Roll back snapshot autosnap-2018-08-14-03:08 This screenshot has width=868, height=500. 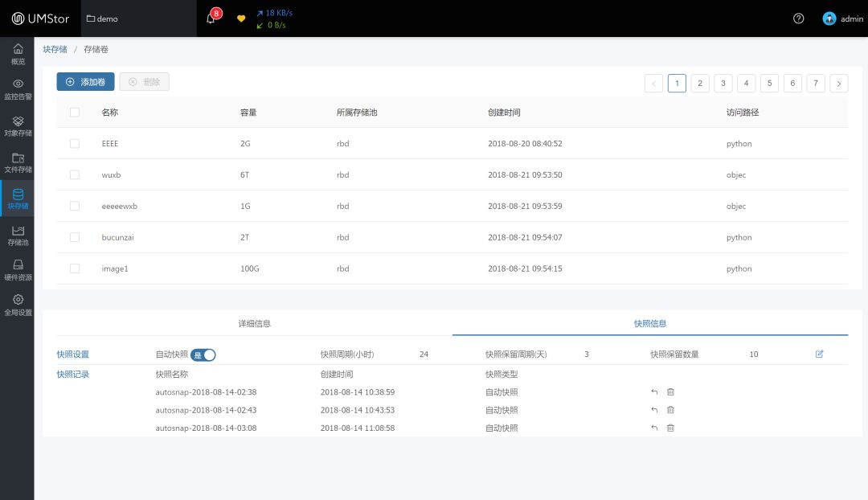pyautogui.click(x=654, y=428)
